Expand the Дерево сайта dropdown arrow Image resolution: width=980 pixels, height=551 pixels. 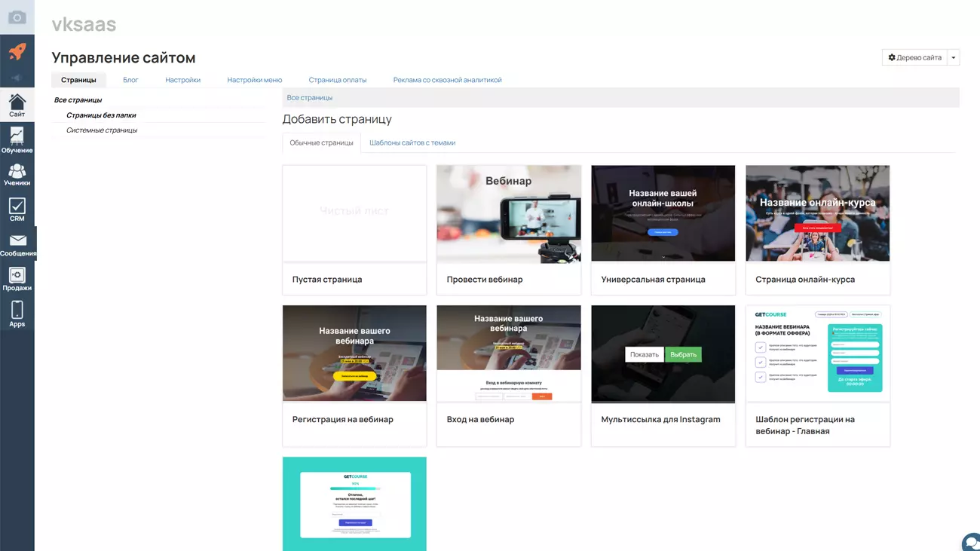[954, 57]
